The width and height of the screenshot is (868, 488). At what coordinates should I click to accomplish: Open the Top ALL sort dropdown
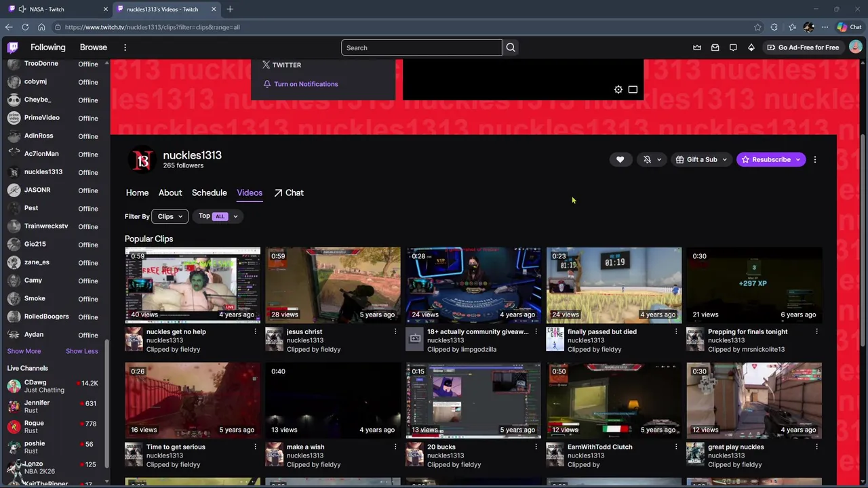(x=218, y=216)
